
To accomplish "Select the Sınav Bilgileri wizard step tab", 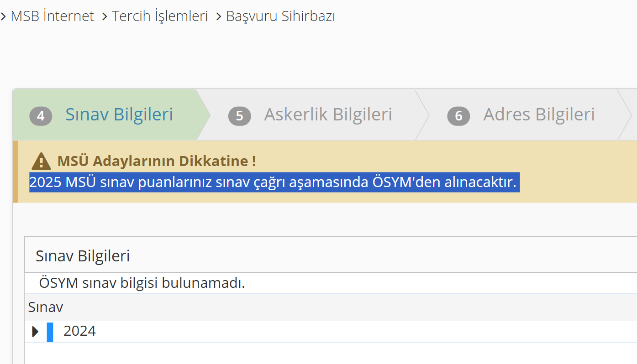I will [119, 114].
